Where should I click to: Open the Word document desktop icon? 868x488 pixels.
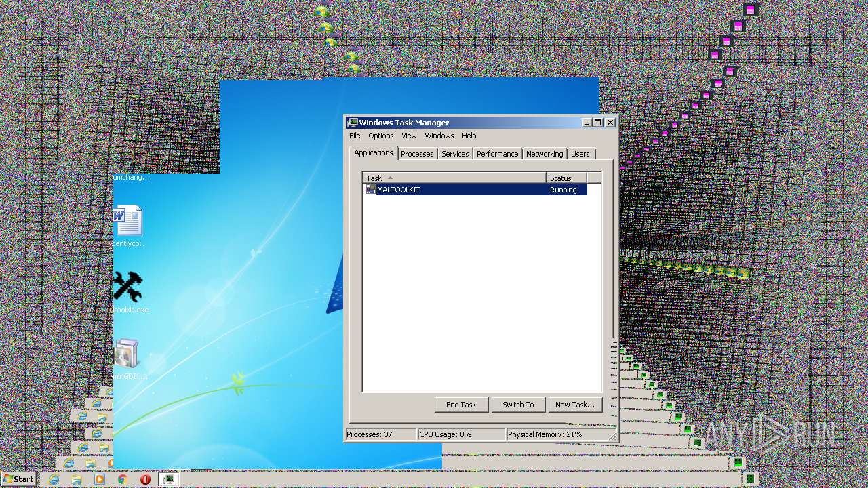pyautogui.click(x=128, y=226)
